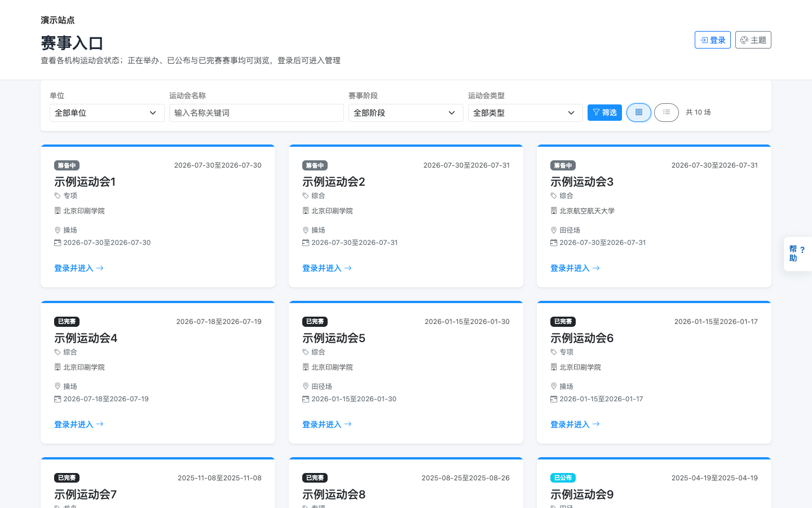812x508 pixels.
Task: Click location pin icon in 示例运动会6 card
Action: tap(554, 387)
